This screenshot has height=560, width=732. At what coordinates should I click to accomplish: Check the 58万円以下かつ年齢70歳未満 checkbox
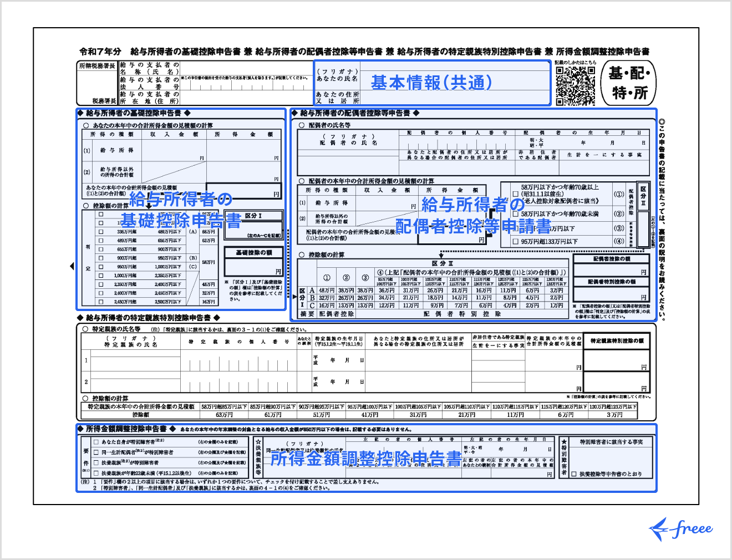click(x=515, y=214)
